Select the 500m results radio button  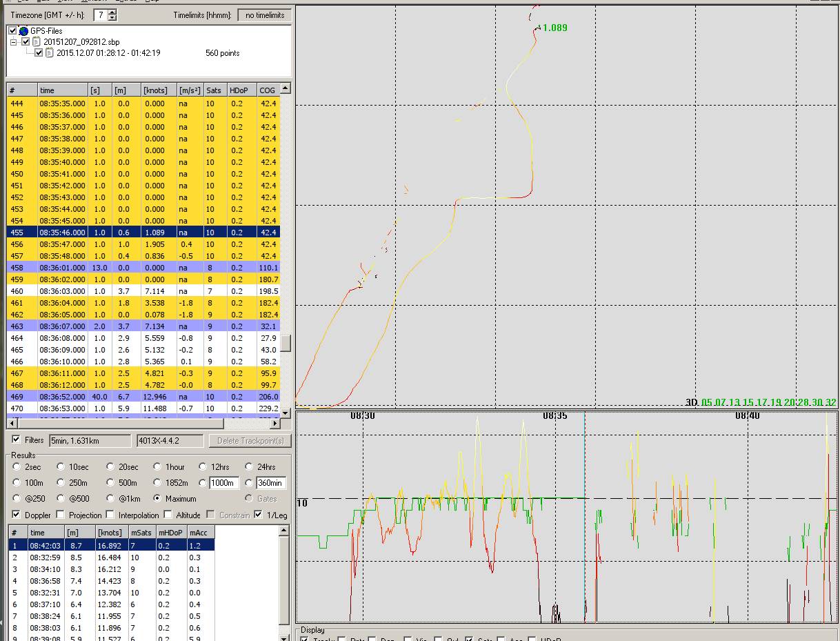[110, 483]
